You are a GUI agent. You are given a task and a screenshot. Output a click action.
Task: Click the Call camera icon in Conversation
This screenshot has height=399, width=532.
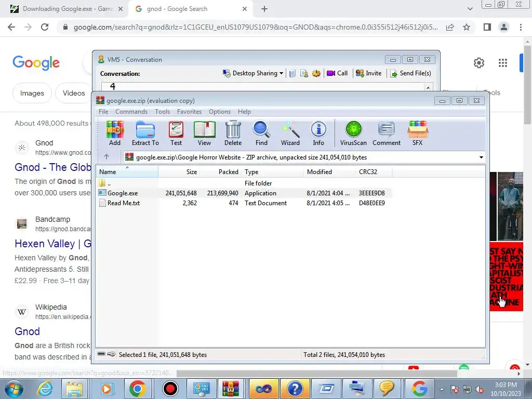337,73
